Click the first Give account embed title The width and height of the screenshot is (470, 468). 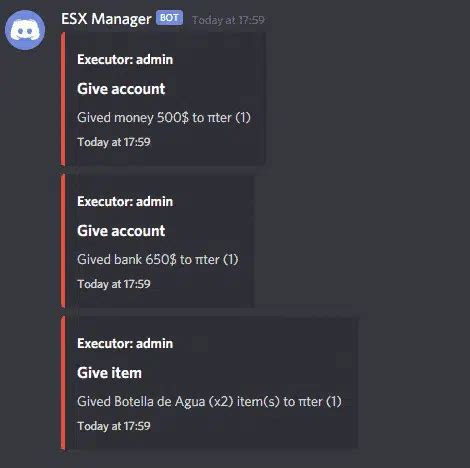[x=121, y=89]
